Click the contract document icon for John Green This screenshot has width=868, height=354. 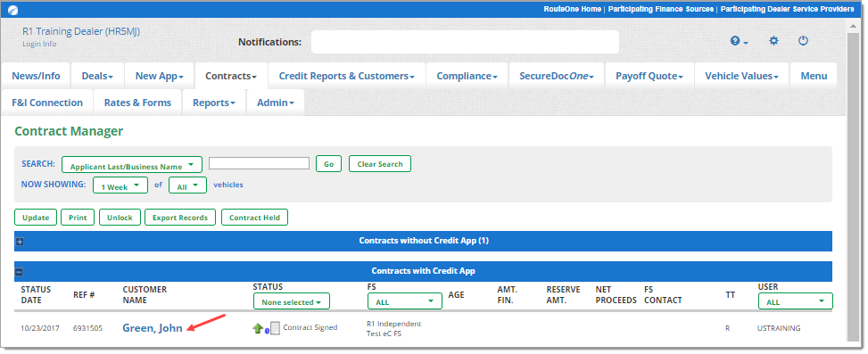tap(275, 328)
